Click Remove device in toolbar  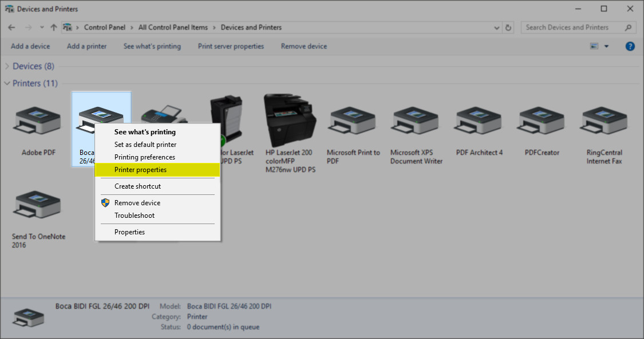[x=304, y=46]
